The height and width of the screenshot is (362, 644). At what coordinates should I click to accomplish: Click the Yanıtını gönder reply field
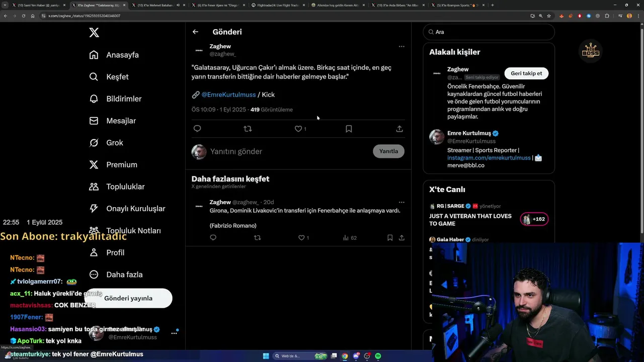click(289, 151)
